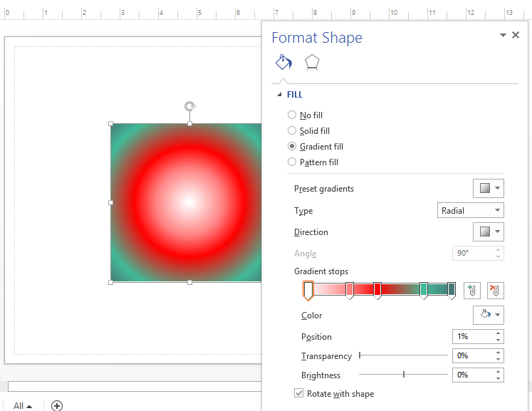Image resolution: width=532 pixels, height=411 pixels.
Task: Click the add gradient stop icon
Action: click(471, 290)
